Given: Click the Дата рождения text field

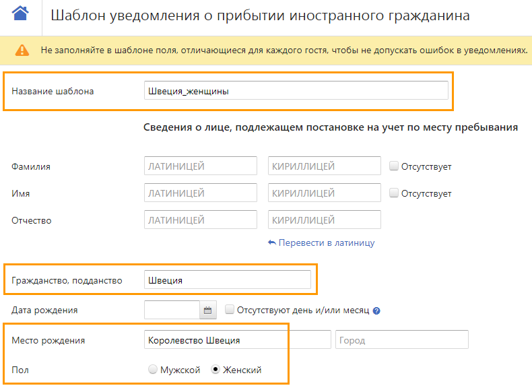Looking at the screenshot, I should [x=172, y=310].
